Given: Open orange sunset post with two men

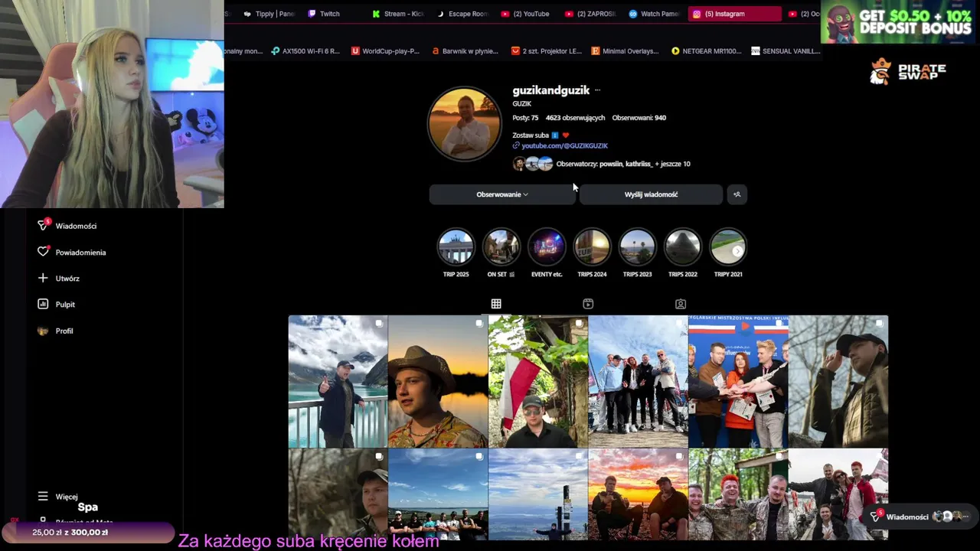Looking at the screenshot, I should (638, 494).
